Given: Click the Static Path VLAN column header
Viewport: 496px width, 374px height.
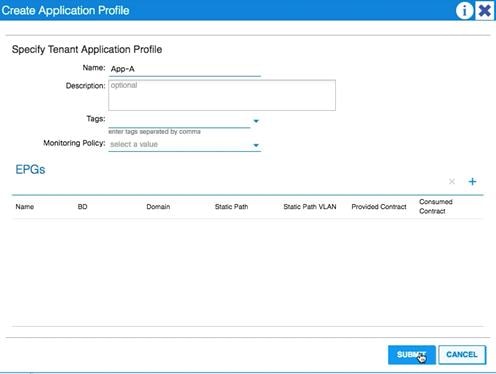Looking at the screenshot, I should [310, 207].
